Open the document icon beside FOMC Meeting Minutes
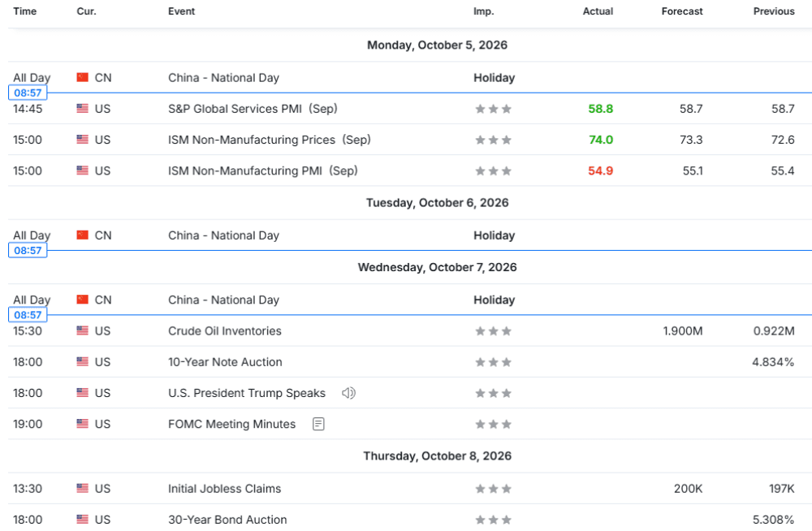The width and height of the screenshot is (812, 531). (318, 425)
